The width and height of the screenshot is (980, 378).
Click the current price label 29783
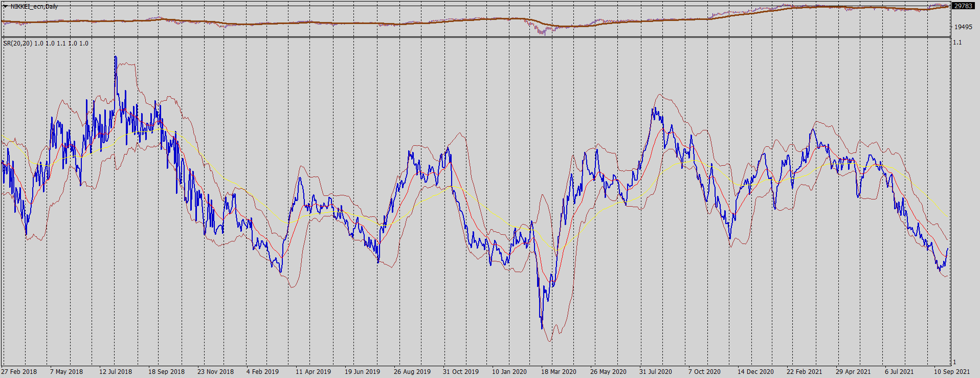pyautogui.click(x=963, y=6)
